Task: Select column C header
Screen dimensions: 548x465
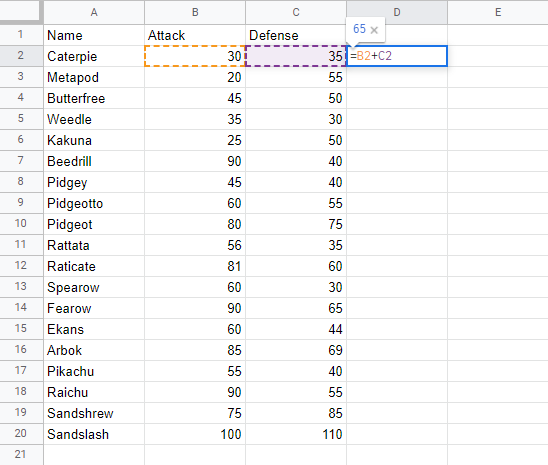Action: click(x=296, y=12)
